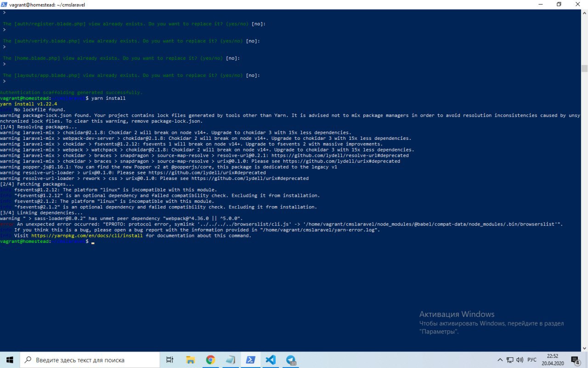
Task: Show hidden system tray icons
Action: (500, 360)
